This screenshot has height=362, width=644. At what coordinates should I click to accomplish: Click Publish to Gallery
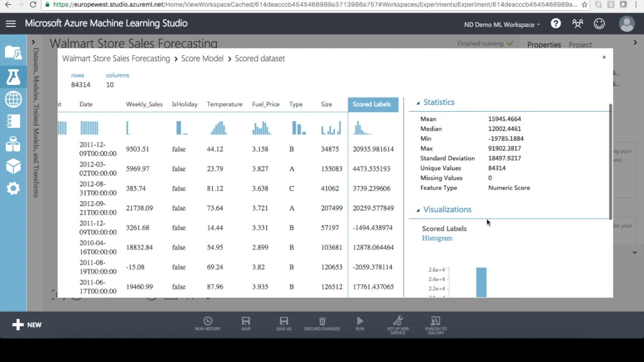click(x=436, y=325)
